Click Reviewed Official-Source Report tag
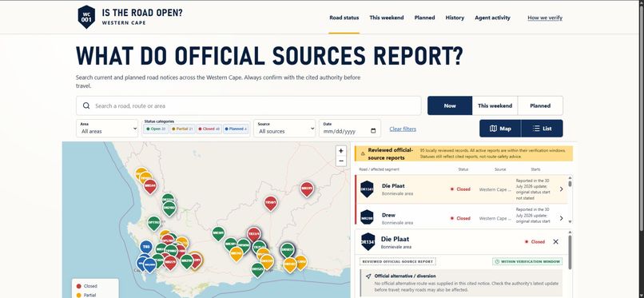Image resolution: width=644 pixels, height=298 pixels. tap(398, 261)
